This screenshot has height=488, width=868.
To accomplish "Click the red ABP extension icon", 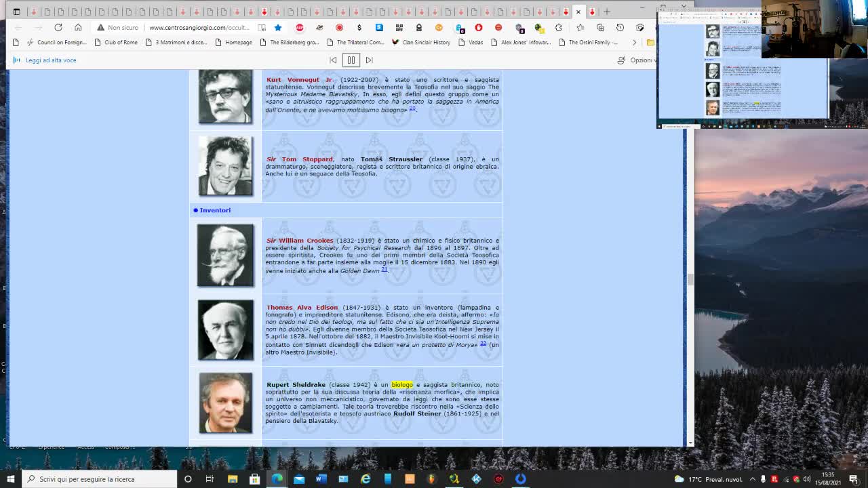I will tap(300, 27).
